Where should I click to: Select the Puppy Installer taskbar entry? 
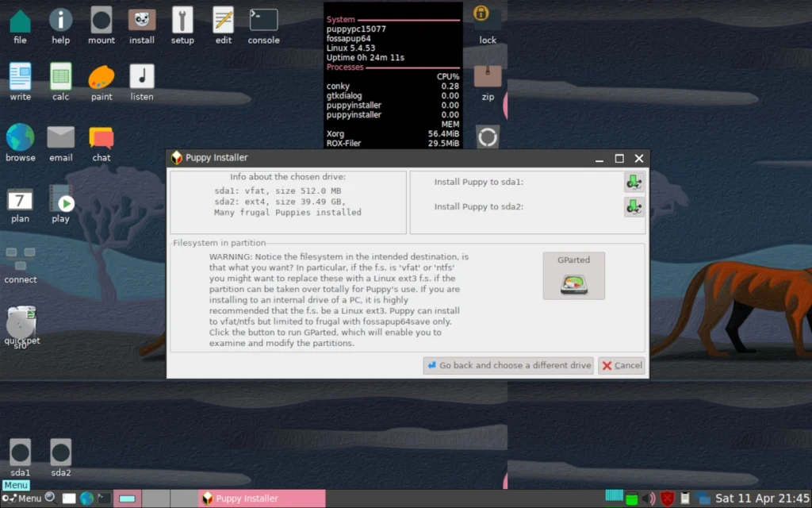coord(262,498)
